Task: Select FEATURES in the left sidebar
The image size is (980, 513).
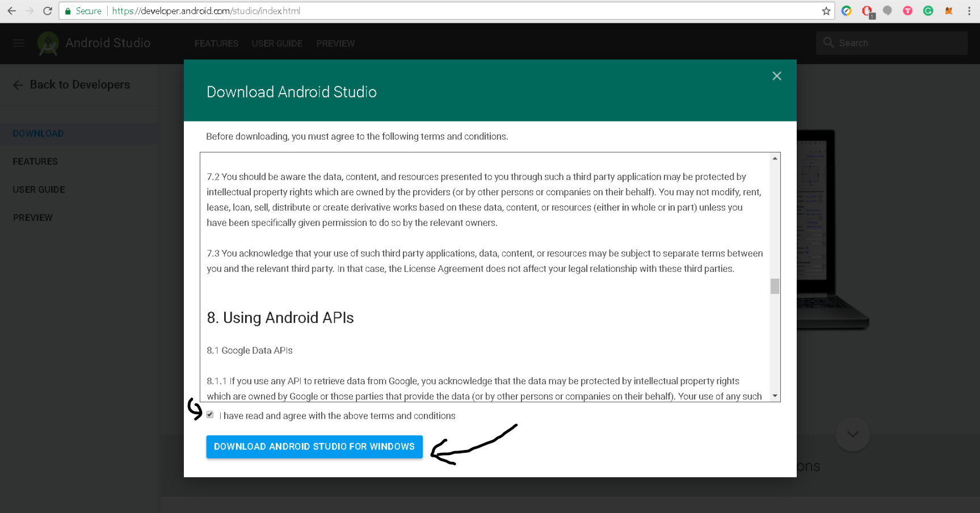Action: (x=35, y=162)
